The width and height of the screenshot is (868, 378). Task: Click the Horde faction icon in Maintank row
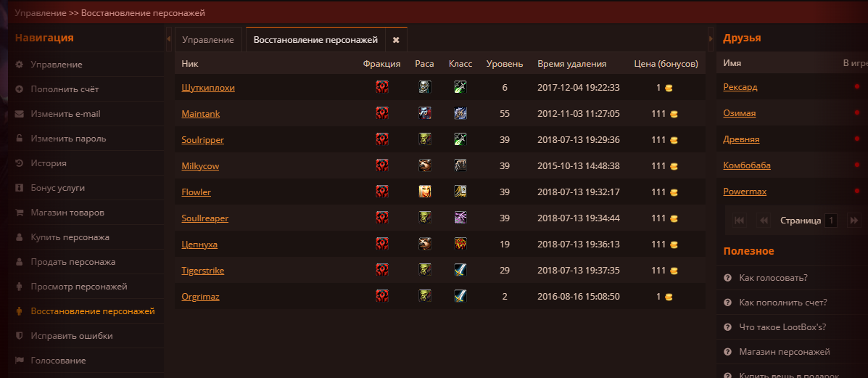382,114
